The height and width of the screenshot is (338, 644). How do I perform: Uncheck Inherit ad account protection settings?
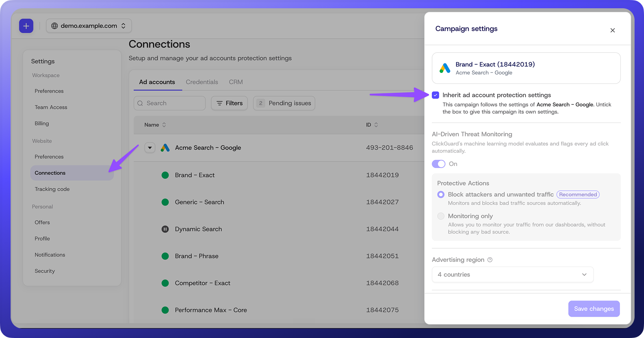point(435,95)
